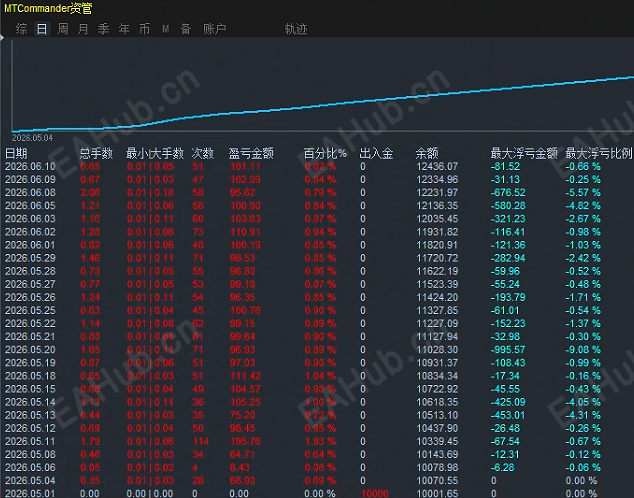Click percentage value 1.93 %
Image resolution: width=634 pixels, height=498 pixels.
[320, 441]
